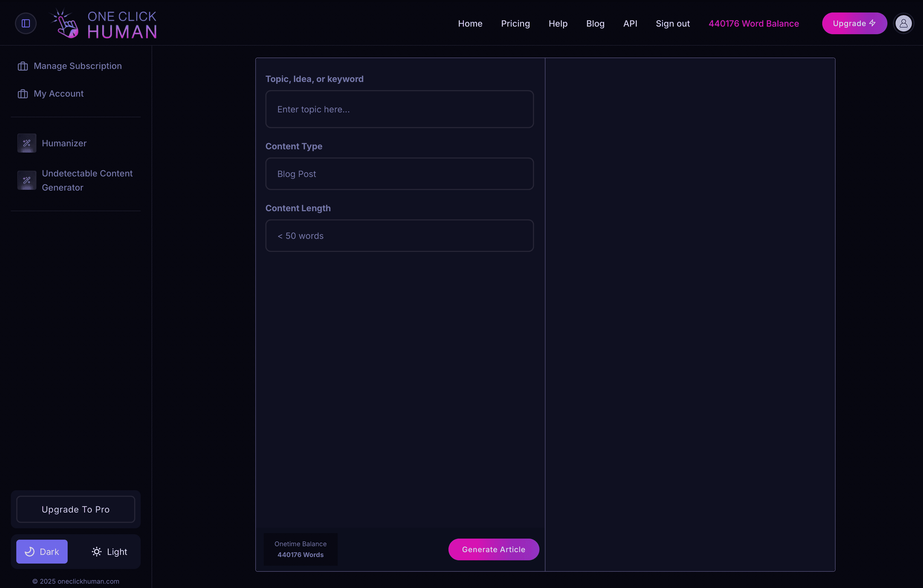Click the Onetime Balance 440176 Words box

[x=300, y=549]
